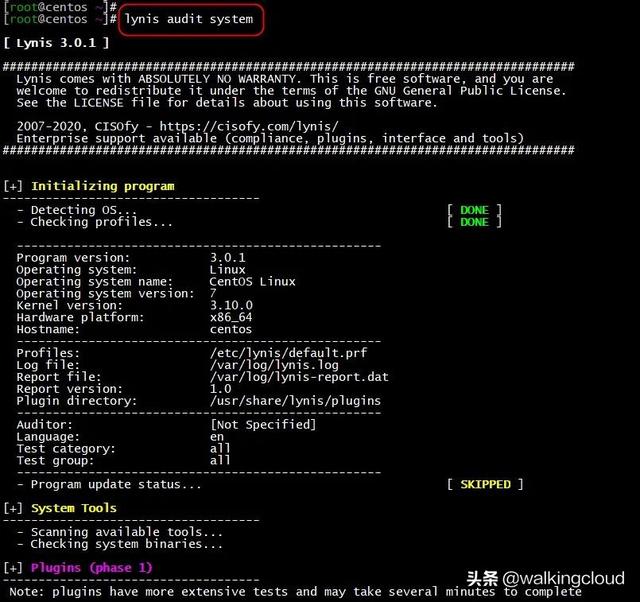Click the x86_64 hardware platform value
This screenshot has width=640, height=602.
coord(231,317)
